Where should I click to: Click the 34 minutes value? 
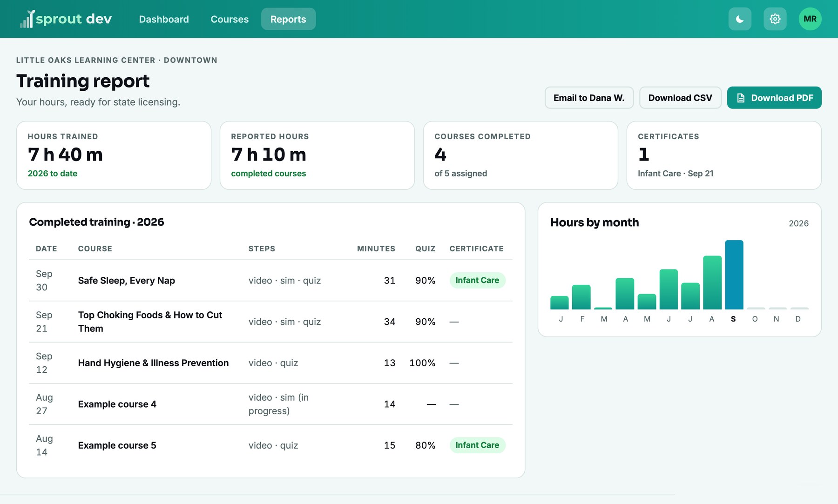point(390,322)
